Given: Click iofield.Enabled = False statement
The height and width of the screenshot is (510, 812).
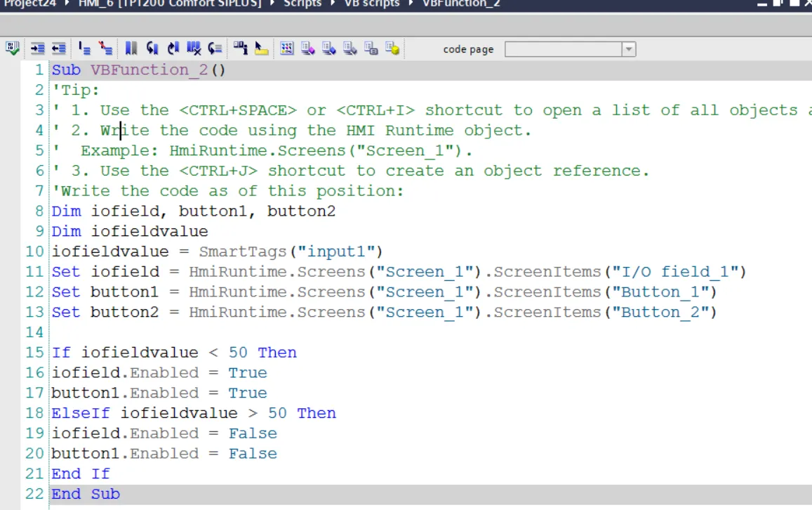Looking at the screenshot, I should (x=164, y=434).
